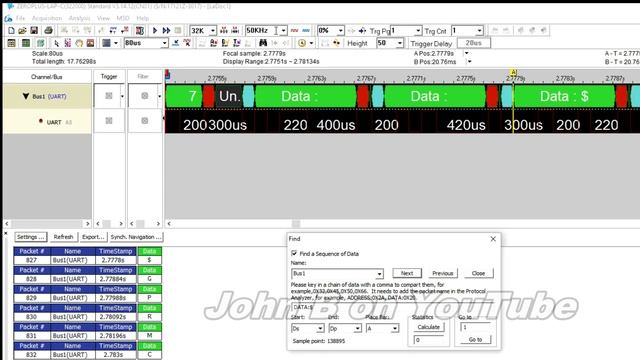Click Next button in Find dialog
Viewport: 640px width, 360px height.
click(407, 273)
